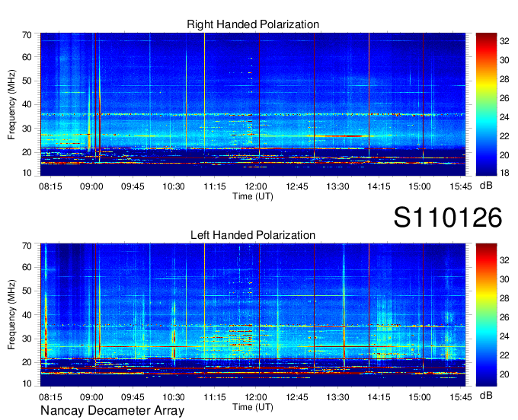Click inside the left-handed polarization spectrogram
The image size is (518, 420).
253,315
